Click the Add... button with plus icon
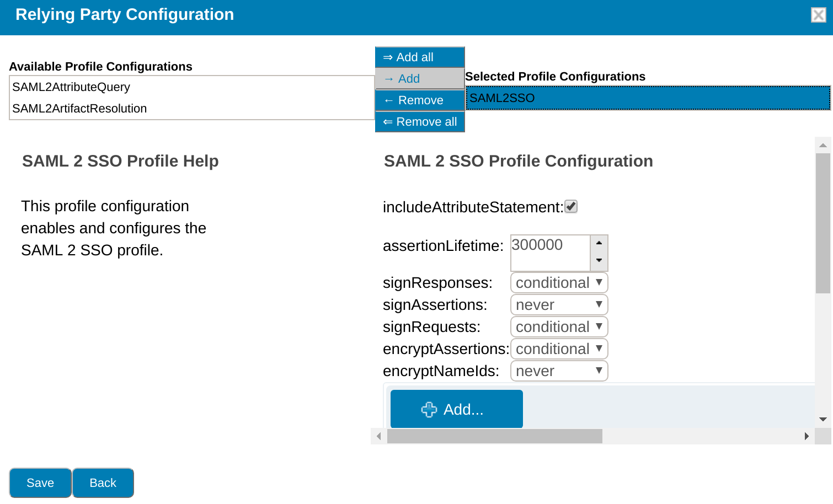This screenshot has height=504, width=833. point(456,409)
